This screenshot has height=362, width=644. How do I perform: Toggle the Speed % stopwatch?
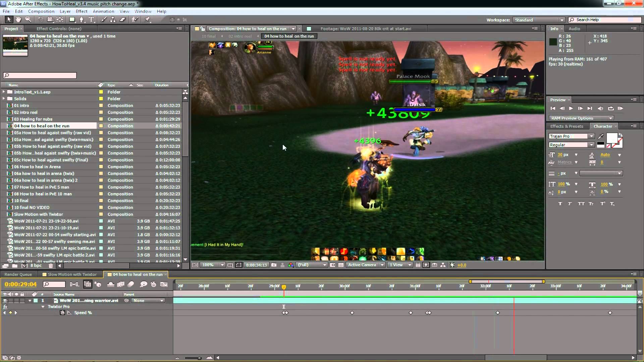click(62, 313)
